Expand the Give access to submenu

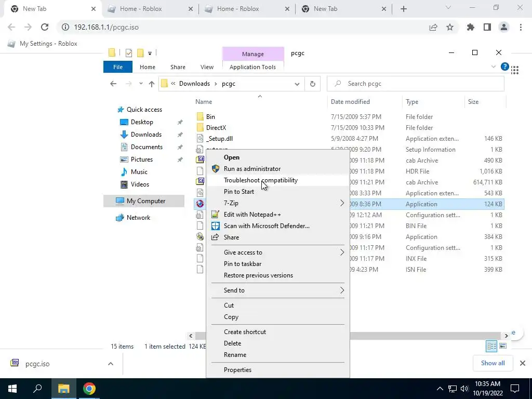[x=342, y=252]
